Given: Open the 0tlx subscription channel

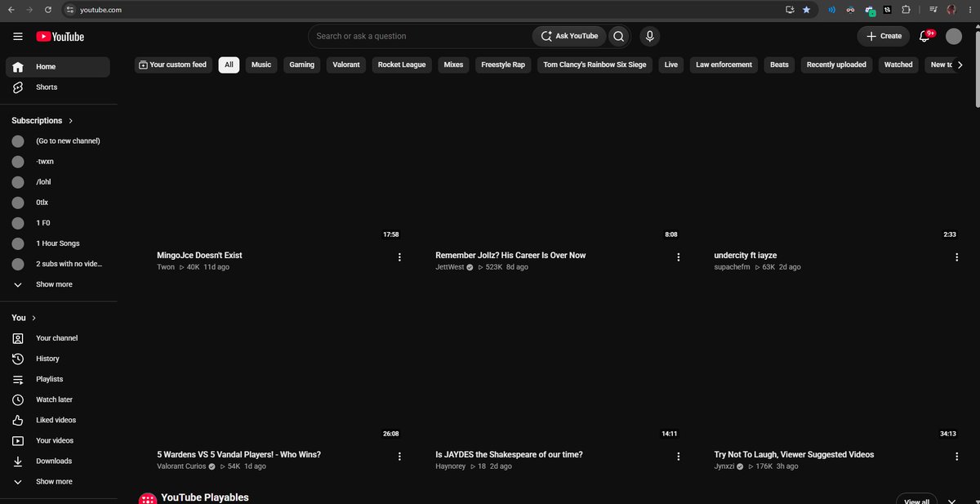Looking at the screenshot, I should pyautogui.click(x=57, y=203).
